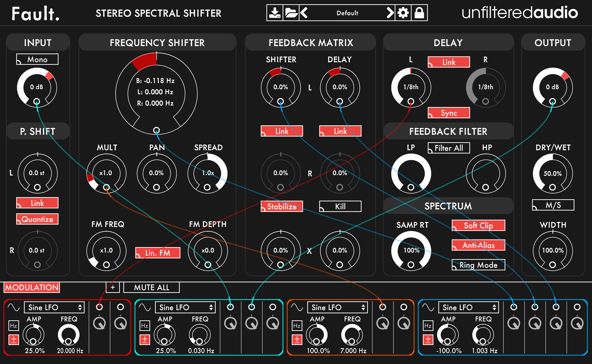The image size is (592, 364).
Task: Click the WIDTH 100.0% knob
Action: [x=553, y=251]
